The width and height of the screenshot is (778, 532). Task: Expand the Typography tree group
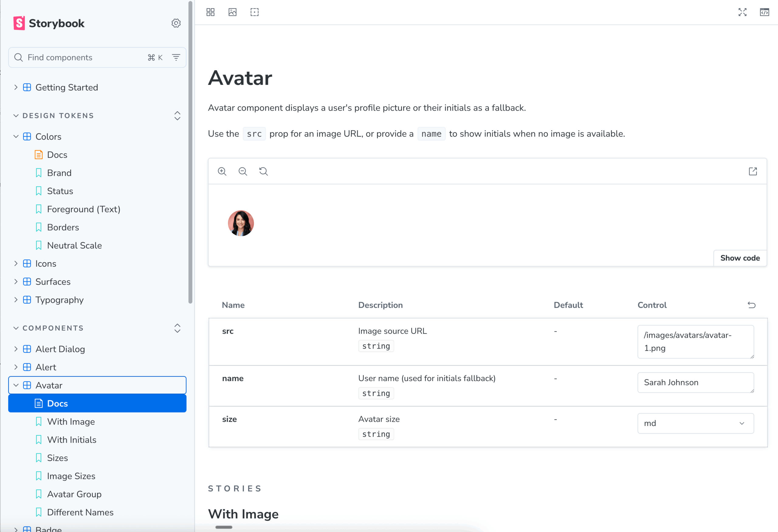(16, 300)
